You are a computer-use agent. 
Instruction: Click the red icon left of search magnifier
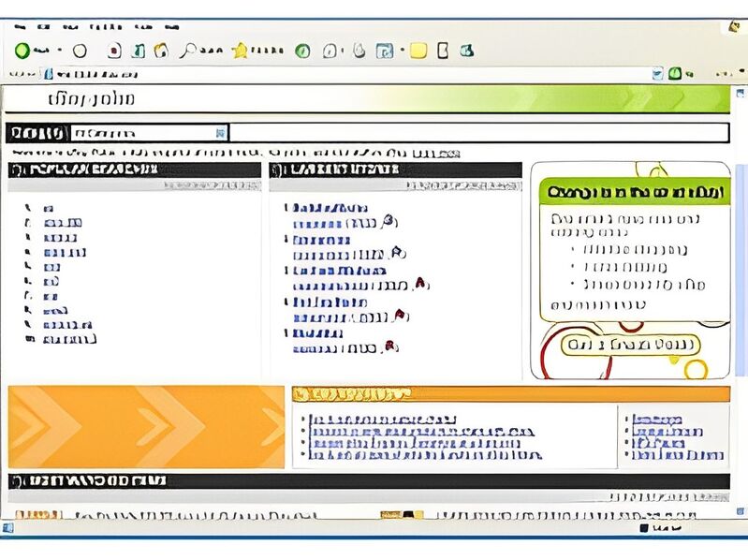coord(114,51)
